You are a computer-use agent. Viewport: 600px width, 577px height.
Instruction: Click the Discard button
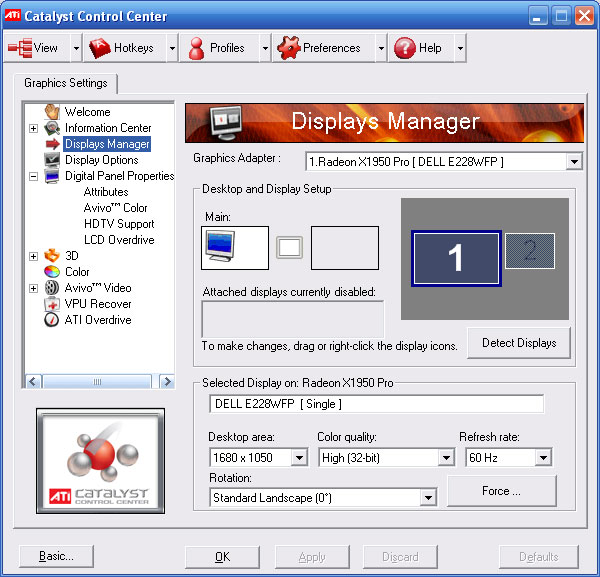(400, 557)
